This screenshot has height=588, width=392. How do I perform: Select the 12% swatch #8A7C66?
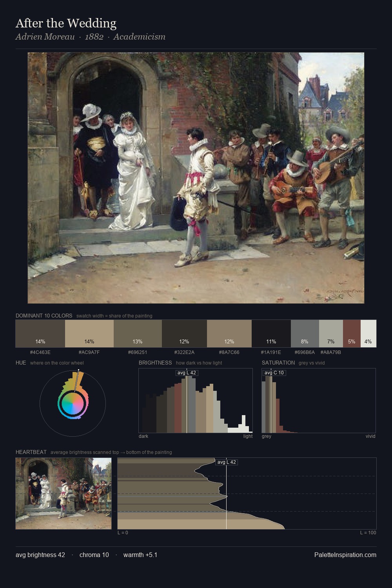point(229,334)
